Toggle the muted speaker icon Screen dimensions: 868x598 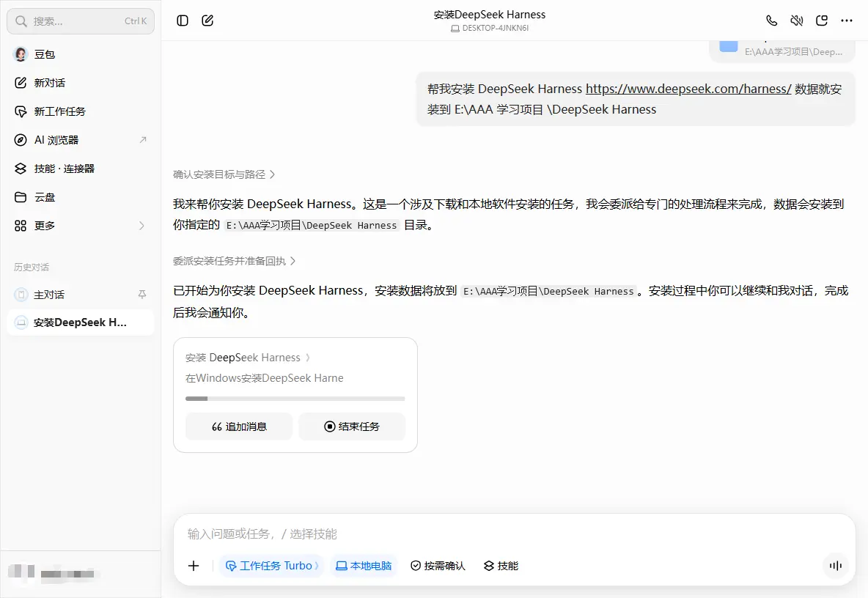click(797, 21)
